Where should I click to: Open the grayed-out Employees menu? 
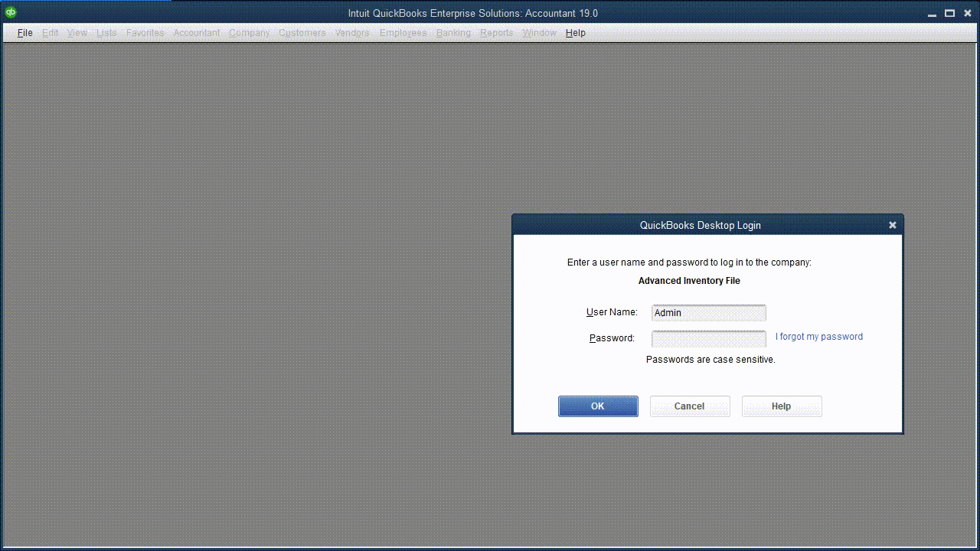(x=403, y=33)
